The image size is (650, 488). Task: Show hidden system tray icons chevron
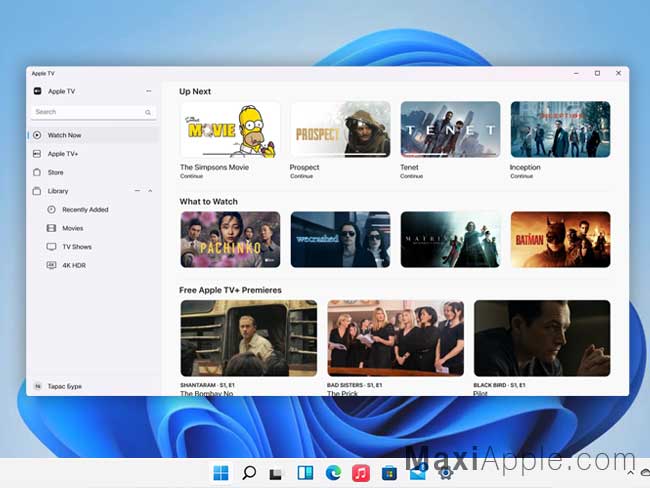[x=631, y=473]
